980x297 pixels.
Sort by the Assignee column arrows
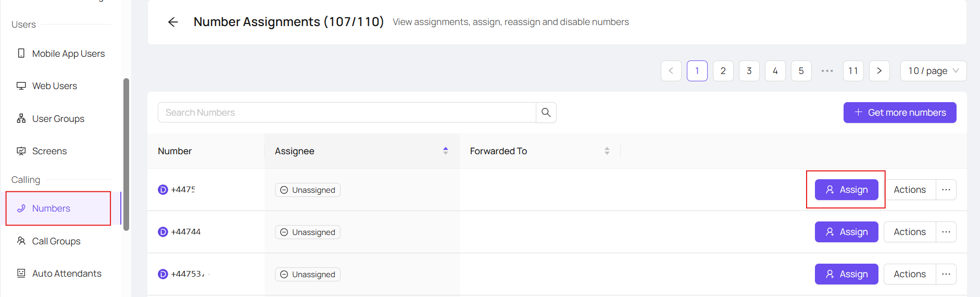[x=446, y=151]
